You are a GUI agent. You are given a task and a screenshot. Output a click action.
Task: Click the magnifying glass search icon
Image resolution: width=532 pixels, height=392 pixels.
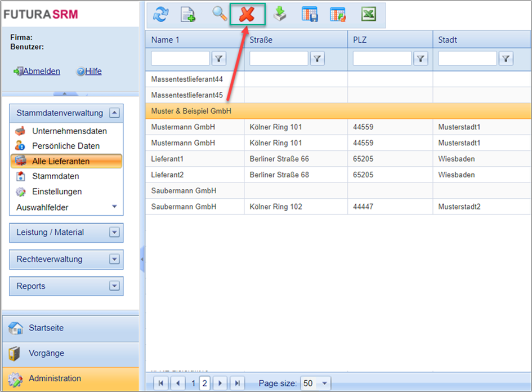[220, 15]
